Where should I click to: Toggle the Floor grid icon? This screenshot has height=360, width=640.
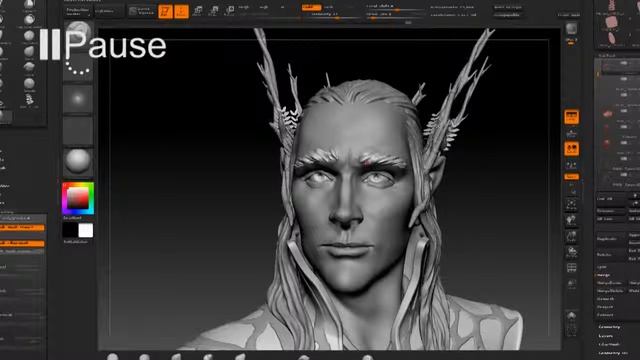coord(571,133)
